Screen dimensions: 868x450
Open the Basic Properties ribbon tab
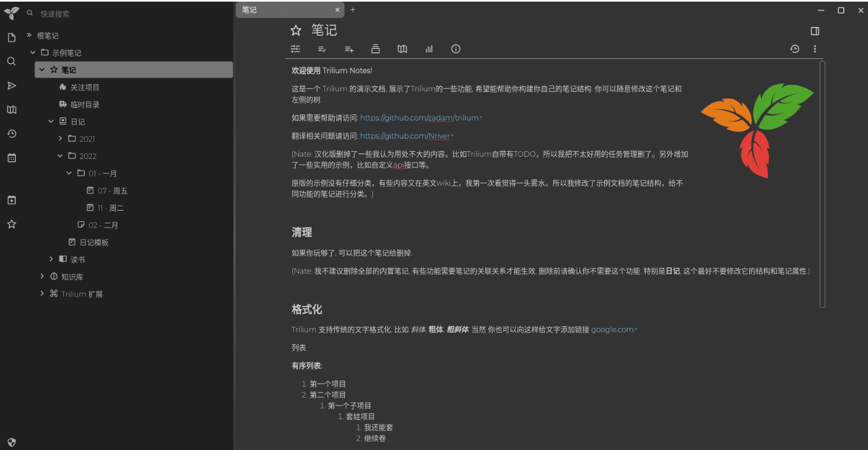point(296,49)
